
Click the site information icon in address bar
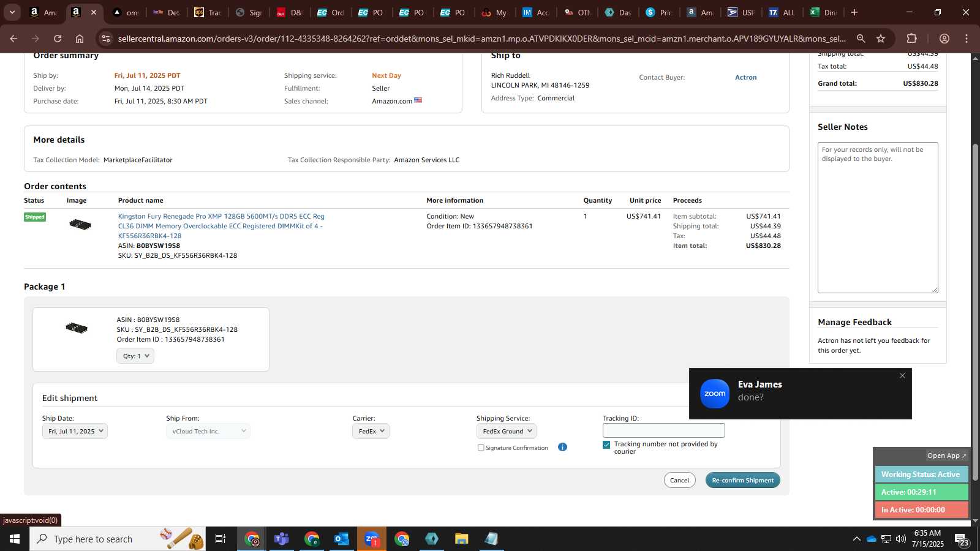click(106, 39)
